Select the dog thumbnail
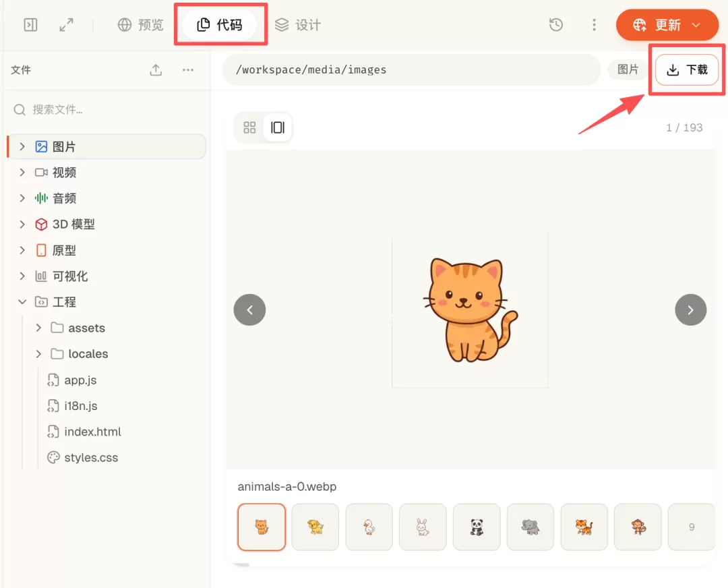This screenshot has width=728, height=588. pyautogui.click(x=315, y=527)
